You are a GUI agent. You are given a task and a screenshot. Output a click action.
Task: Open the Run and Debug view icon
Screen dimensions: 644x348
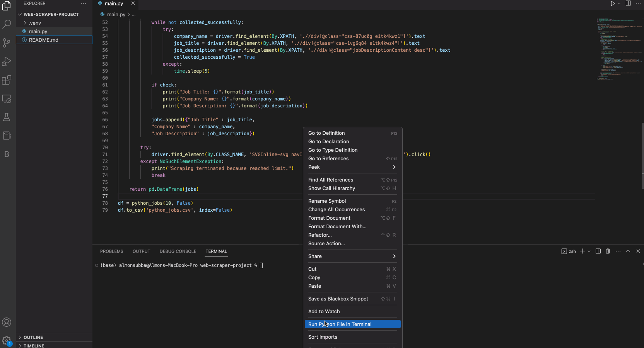click(7, 61)
